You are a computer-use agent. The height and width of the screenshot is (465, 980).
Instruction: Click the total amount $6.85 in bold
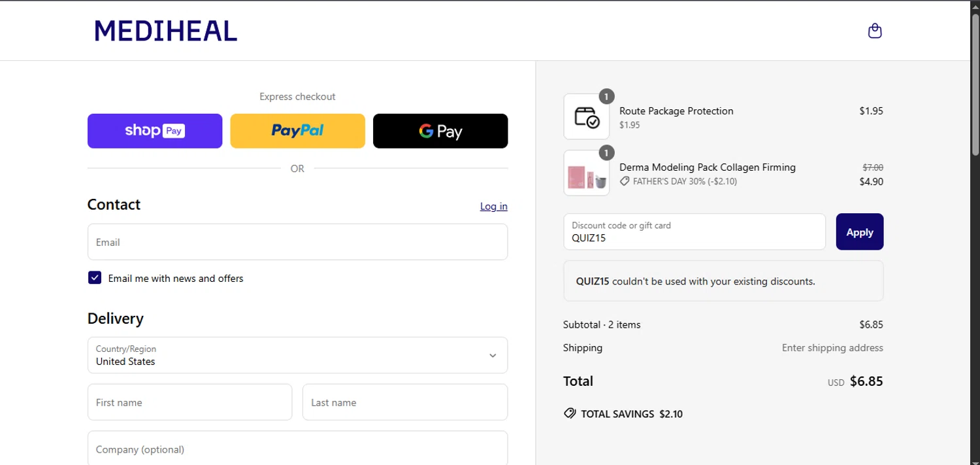click(x=866, y=381)
